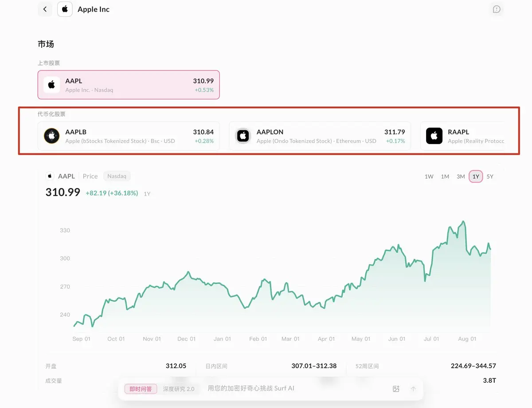
Task: Open the RAAPL Reality Protocol card
Action: pyautogui.click(x=462, y=136)
